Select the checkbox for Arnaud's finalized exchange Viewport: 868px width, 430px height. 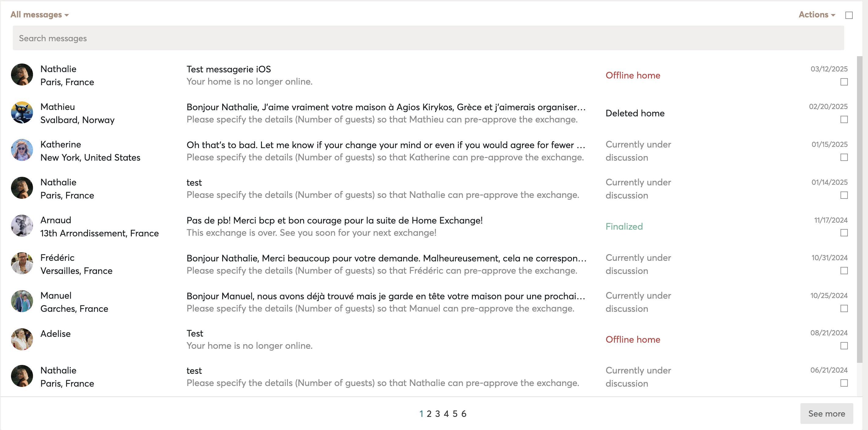tap(844, 233)
